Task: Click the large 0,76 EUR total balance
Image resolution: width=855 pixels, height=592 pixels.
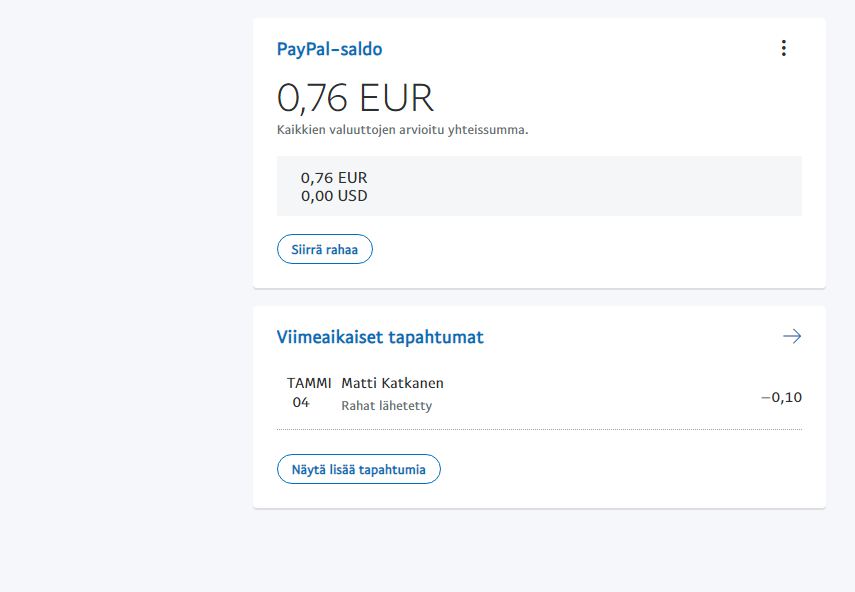Action: pos(355,98)
